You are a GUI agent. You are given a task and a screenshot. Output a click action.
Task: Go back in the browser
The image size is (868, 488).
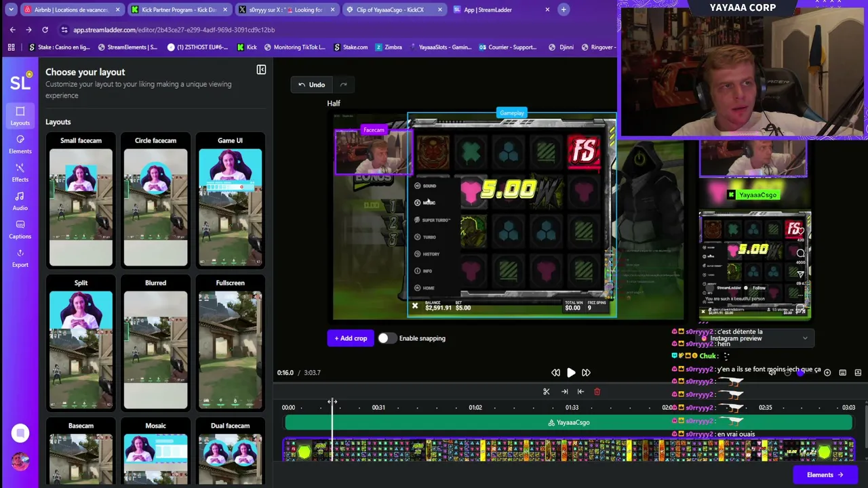[x=12, y=30]
